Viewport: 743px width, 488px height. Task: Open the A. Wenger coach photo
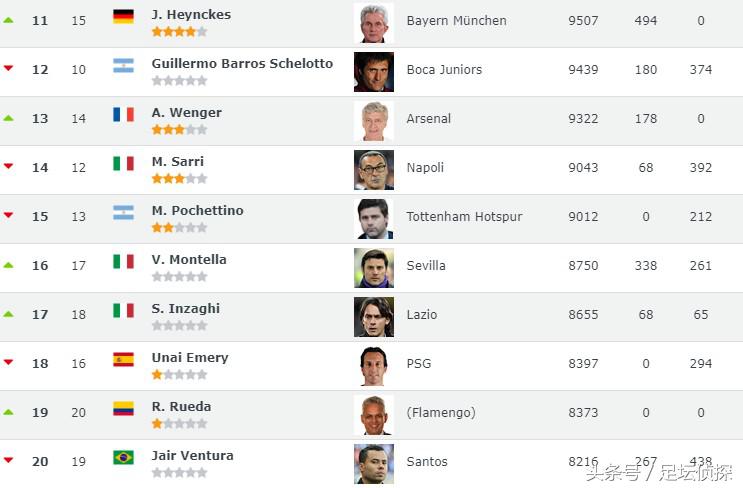[x=373, y=120]
